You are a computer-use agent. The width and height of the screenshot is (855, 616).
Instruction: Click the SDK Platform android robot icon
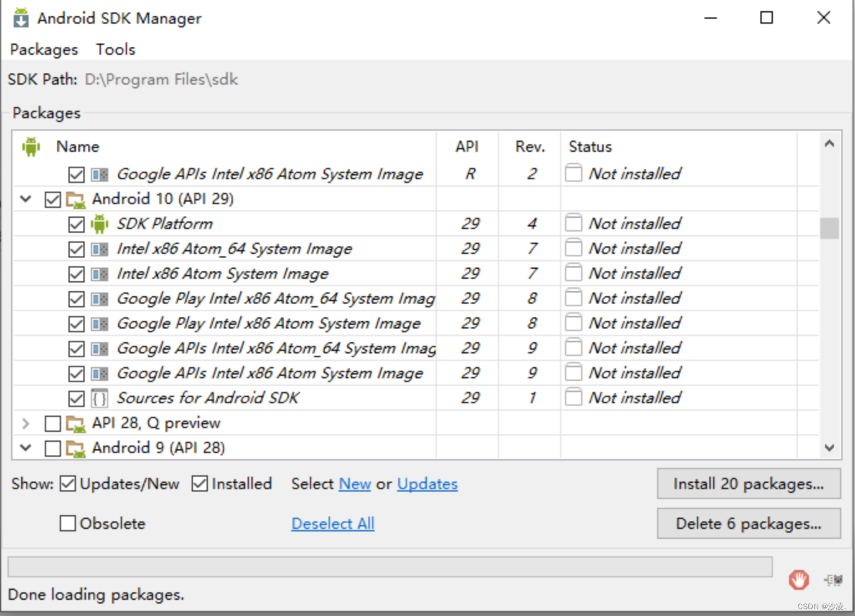pyautogui.click(x=100, y=224)
